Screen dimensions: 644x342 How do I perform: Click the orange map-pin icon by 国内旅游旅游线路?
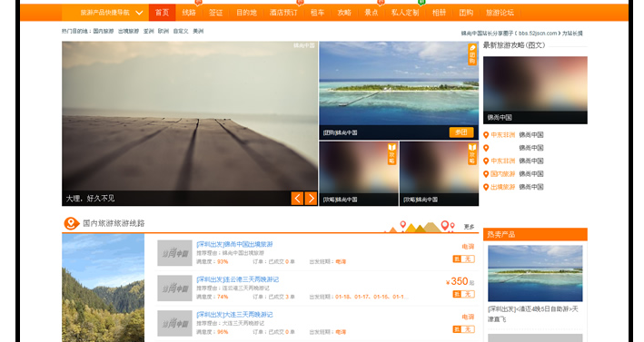click(x=72, y=223)
